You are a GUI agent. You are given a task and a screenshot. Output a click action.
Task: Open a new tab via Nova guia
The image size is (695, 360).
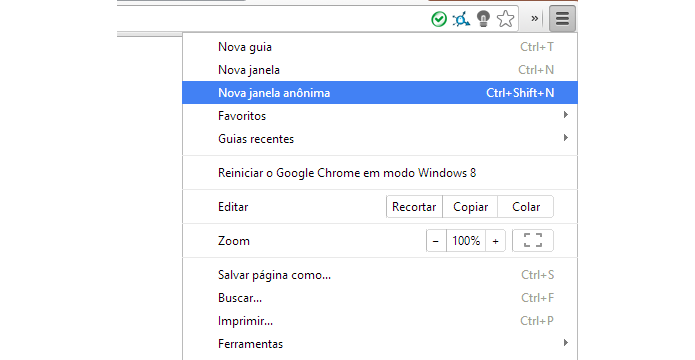coord(380,47)
